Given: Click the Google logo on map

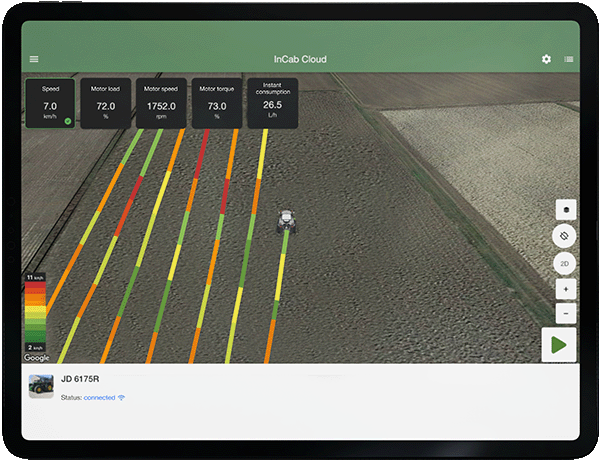Looking at the screenshot, I should pyautogui.click(x=36, y=357).
